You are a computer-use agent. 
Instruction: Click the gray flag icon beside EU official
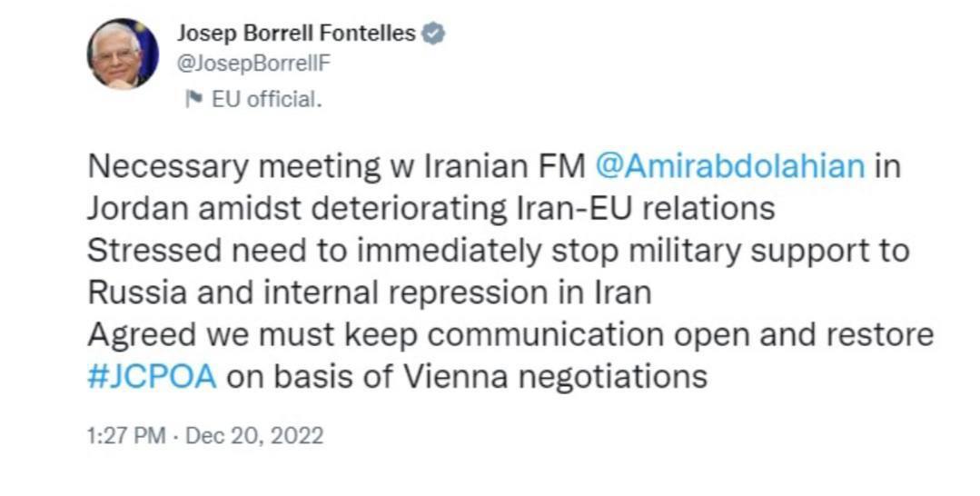pos(193,99)
